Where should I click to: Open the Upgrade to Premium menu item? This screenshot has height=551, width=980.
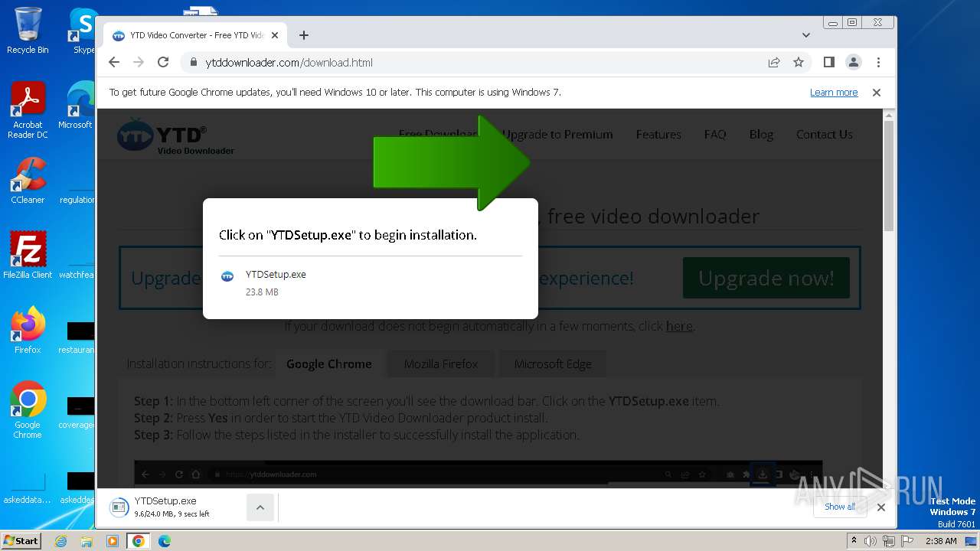click(557, 135)
